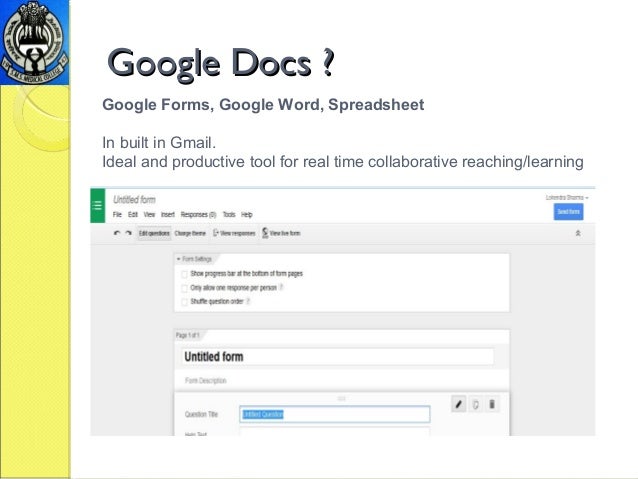This screenshot has width=638, height=479.
Task: Open the View menu
Action: 149,214
